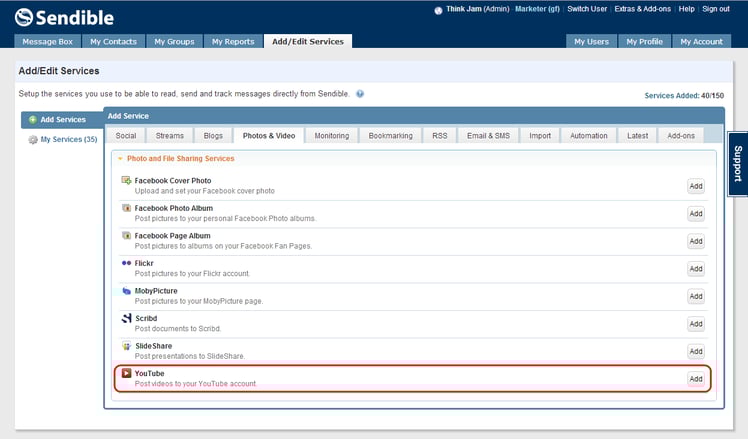Click Sign out
748x439 pixels.
click(x=716, y=9)
